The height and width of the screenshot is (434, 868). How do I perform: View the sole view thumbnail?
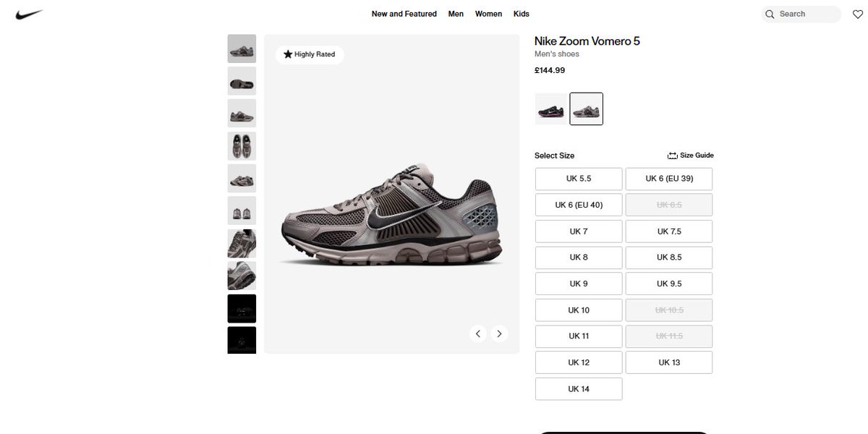[242, 81]
